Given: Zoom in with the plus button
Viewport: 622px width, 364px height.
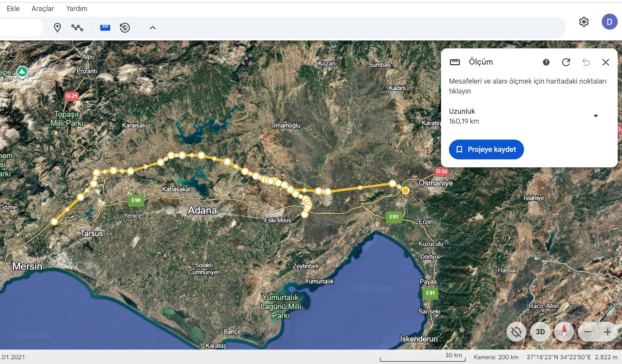Looking at the screenshot, I should pos(607,332).
